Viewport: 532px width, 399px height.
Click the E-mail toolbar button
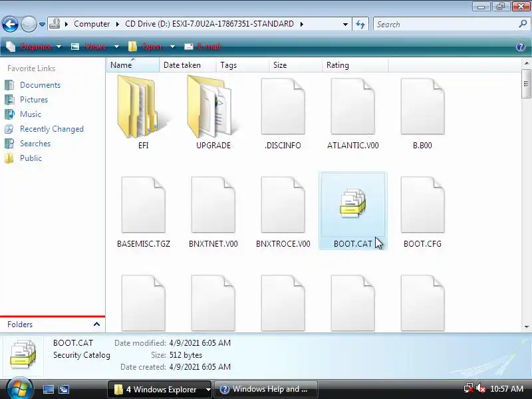203,47
